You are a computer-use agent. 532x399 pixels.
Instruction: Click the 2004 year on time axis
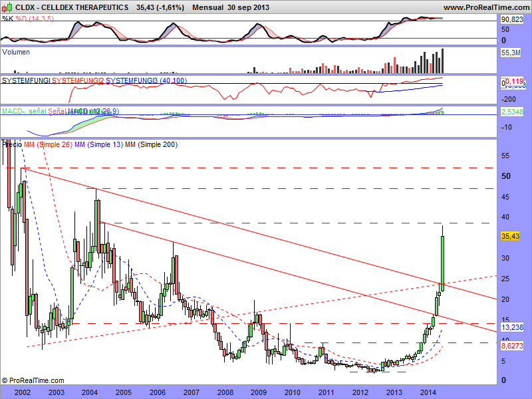click(x=90, y=392)
